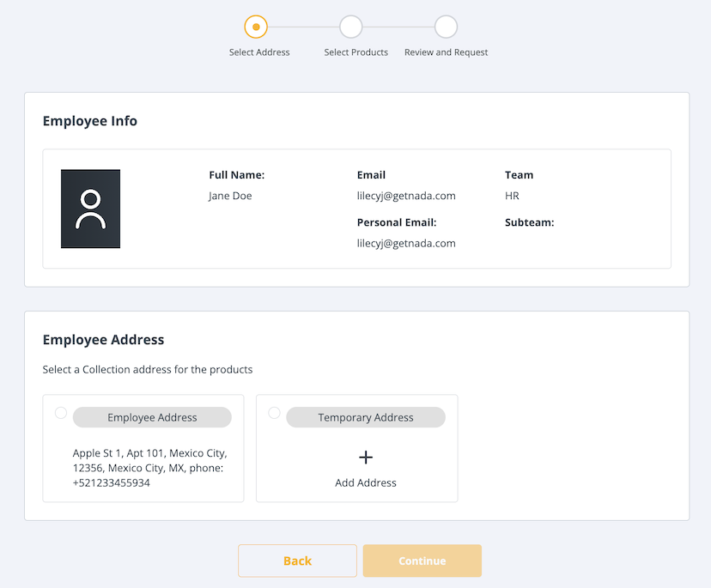Click the gray Employee Address pill label
Viewport: 711px width, 588px height.
pos(152,417)
